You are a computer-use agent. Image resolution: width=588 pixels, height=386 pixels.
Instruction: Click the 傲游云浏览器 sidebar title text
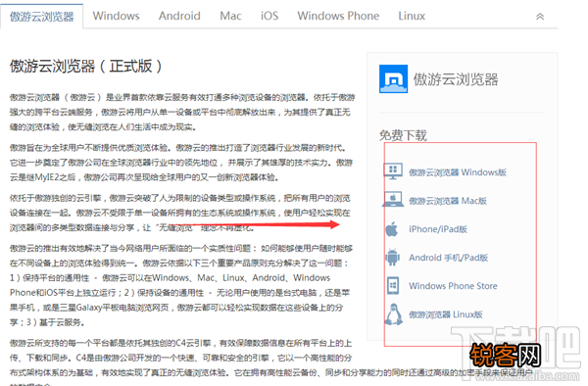456,79
